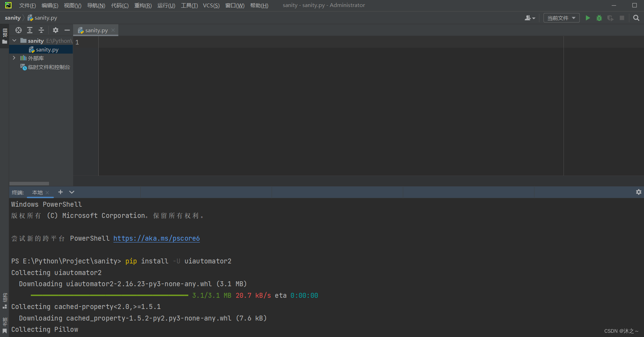Add a new terminal session with the plus icon
Screen dimensions: 644x337
point(60,192)
